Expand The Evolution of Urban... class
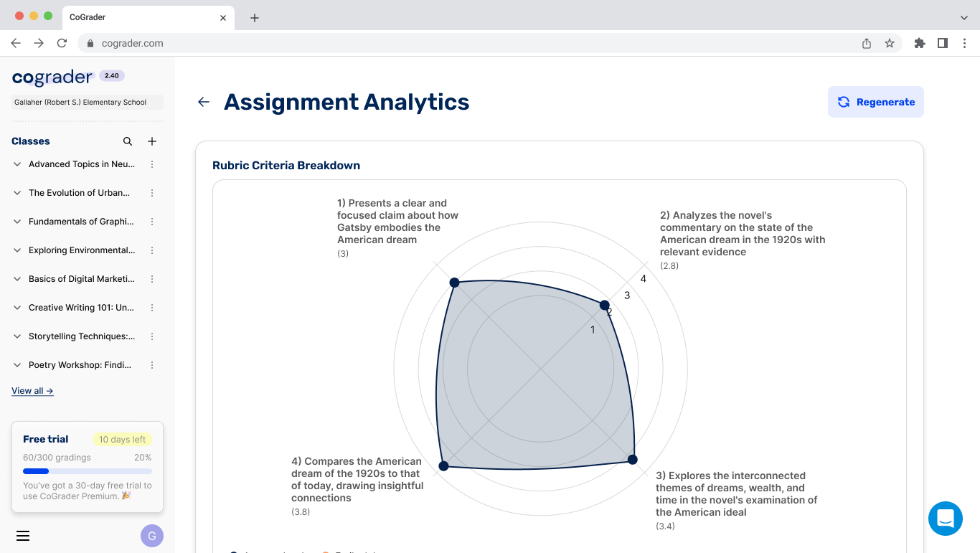This screenshot has width=980, height=553. point(17,193)
